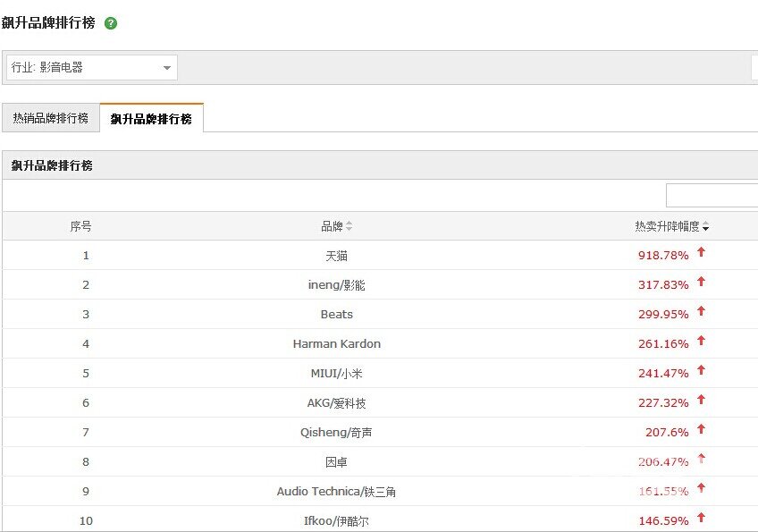758x532 pixels.
Task: Select the brand Beats
Action: (x=336, y=315)
